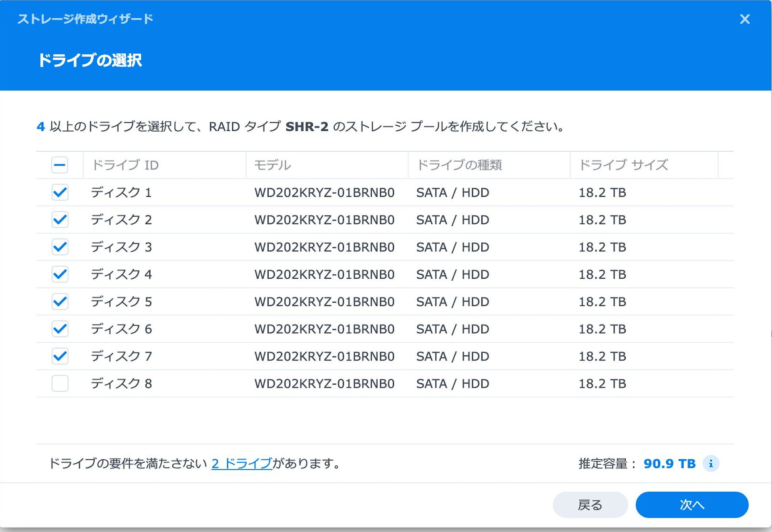Deselect ディスク 3 checkbox
772x532 pixels.
point(60,247)
